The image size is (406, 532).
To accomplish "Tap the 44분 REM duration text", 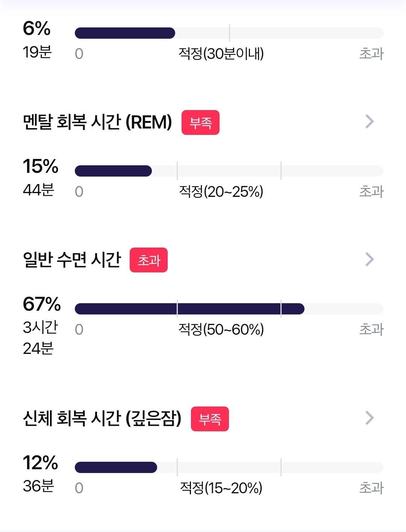I will click(x=38, y=190).
